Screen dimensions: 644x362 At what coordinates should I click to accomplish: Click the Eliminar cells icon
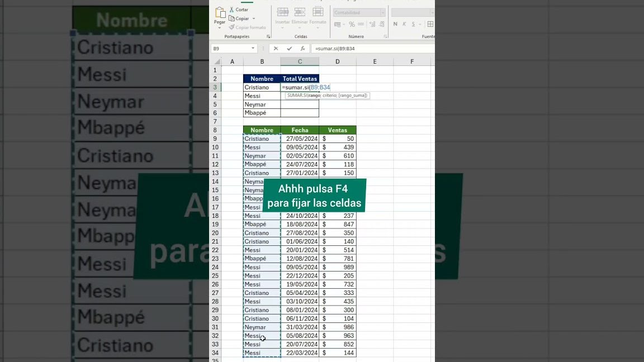[300, 12]
